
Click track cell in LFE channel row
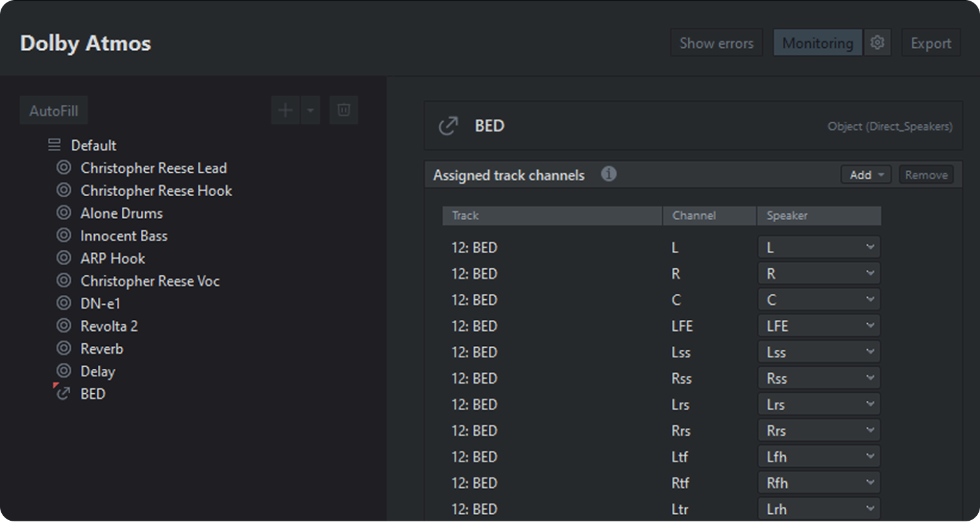coord(474,326)
